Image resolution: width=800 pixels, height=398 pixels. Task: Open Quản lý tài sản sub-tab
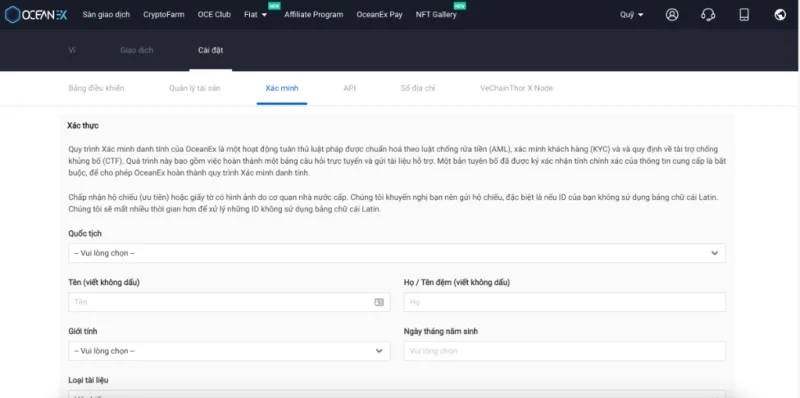click(x=194, y=88)
